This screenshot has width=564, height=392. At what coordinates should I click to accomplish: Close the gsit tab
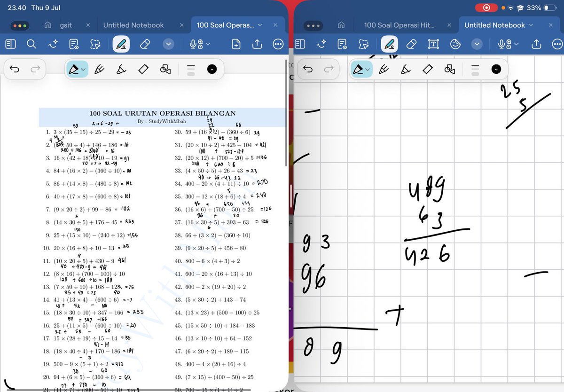88,25
